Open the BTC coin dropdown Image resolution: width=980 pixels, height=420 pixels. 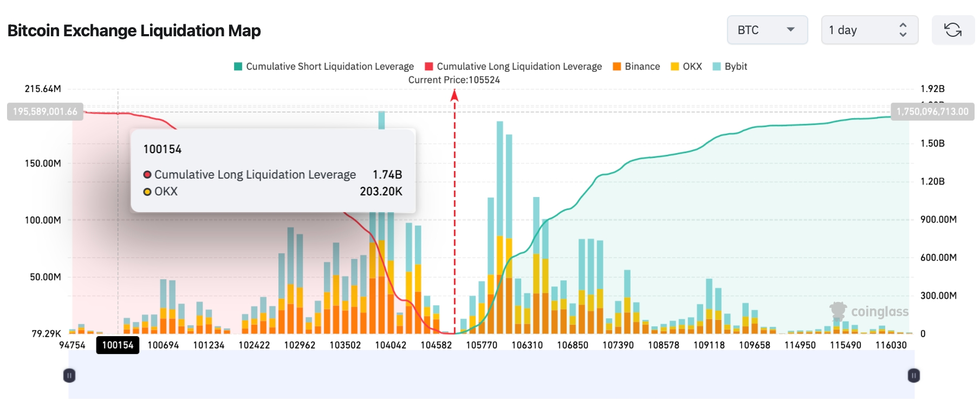point(767,30)
